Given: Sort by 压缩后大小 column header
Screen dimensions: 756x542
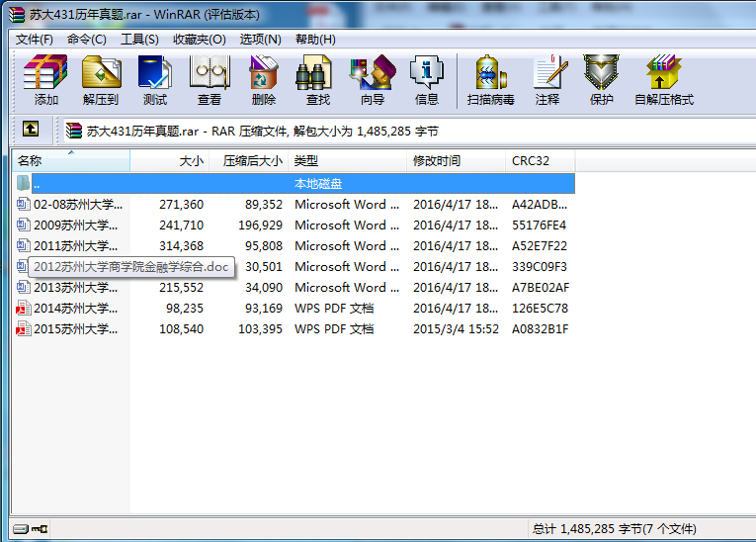Looking at the screenshot, I should [x=249, y=160].
